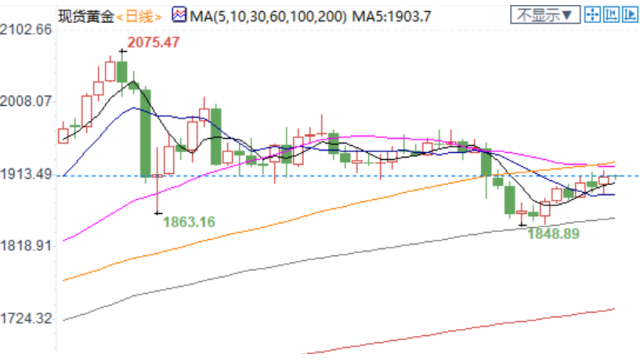The width and height of the screenshot is (640, 360).
Task: Select the MA(5,10,30,60,100,200) parameters label
Action: click(268, 17)
